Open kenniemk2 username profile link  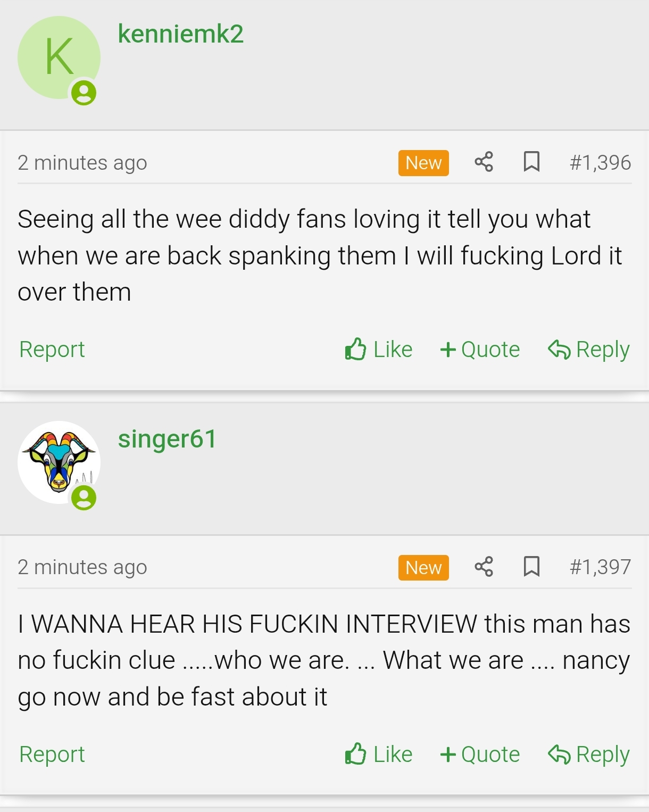tap(181, 34)
